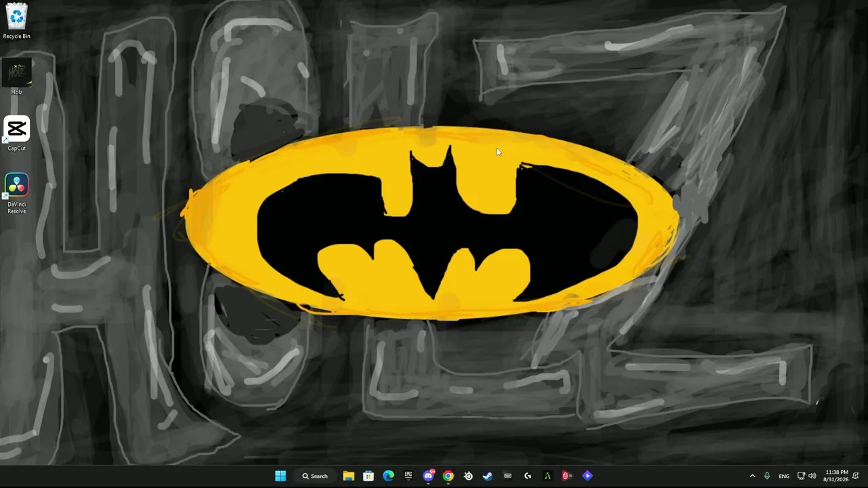The height and width of the screenshot is (488, 868).
Task: Open the red TV-icon app on taskbar
Action: point(568,476)
